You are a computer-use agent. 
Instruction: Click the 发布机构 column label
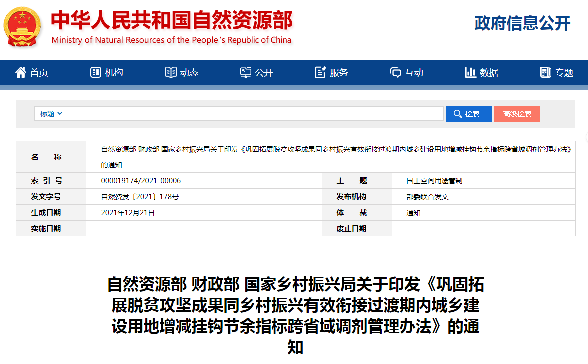[x=351, y=197]
